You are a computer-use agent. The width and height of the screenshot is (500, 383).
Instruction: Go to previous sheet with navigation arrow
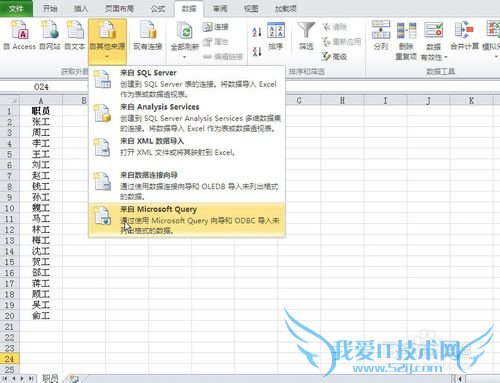[x=14, y=379]
